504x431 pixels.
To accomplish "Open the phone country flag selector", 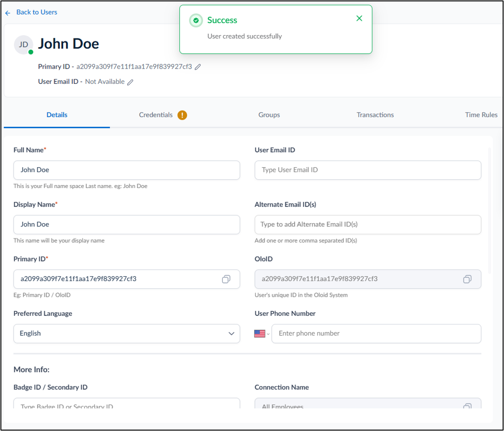I will tap(262, 334).
